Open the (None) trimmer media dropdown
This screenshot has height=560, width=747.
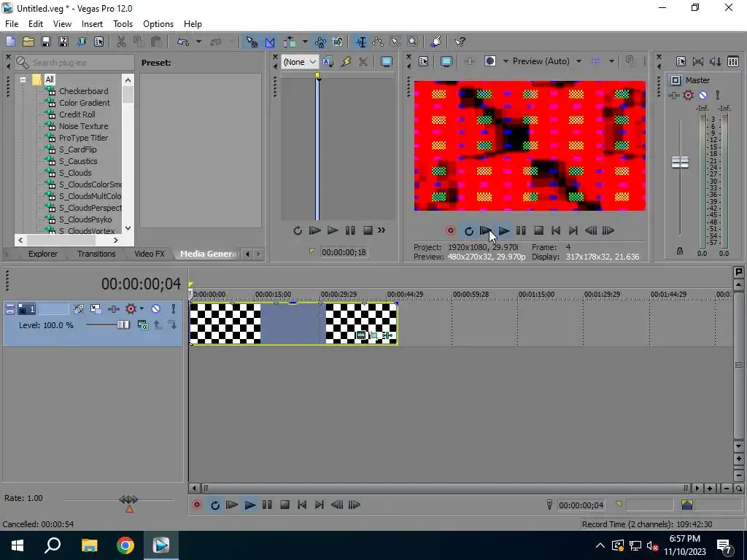300,62
